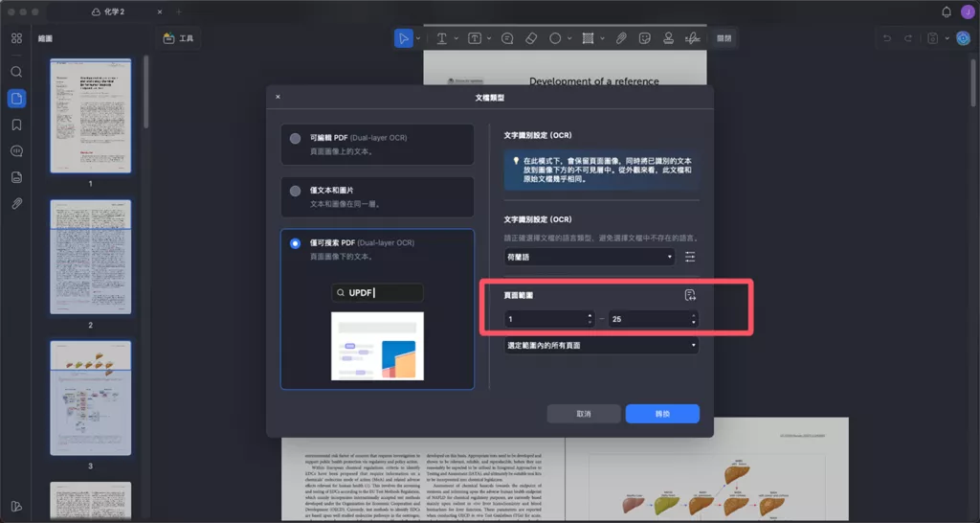The width and height of the screenshot is (980, 523).
Task: Open the sticker tool
Action: pos(645,38)
